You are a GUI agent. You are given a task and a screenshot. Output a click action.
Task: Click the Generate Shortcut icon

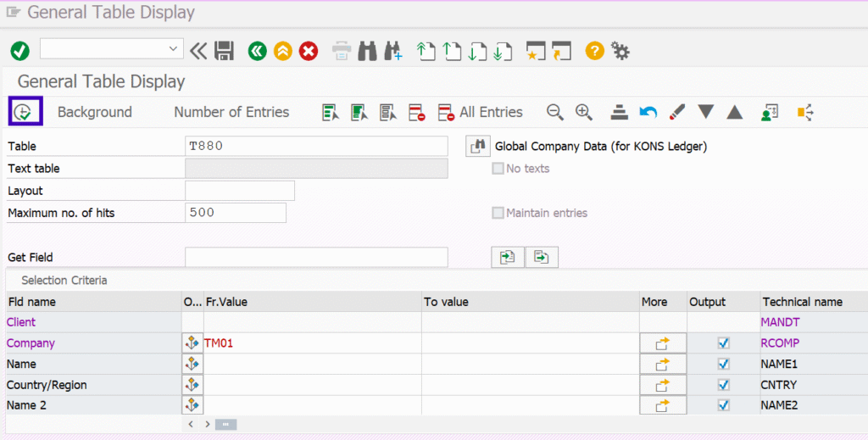click(561, 51)
